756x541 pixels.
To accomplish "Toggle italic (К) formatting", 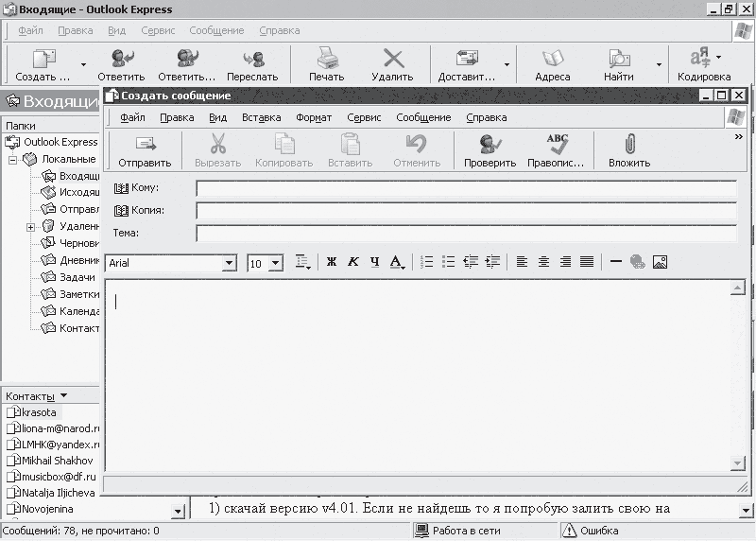I will (353, 262).
